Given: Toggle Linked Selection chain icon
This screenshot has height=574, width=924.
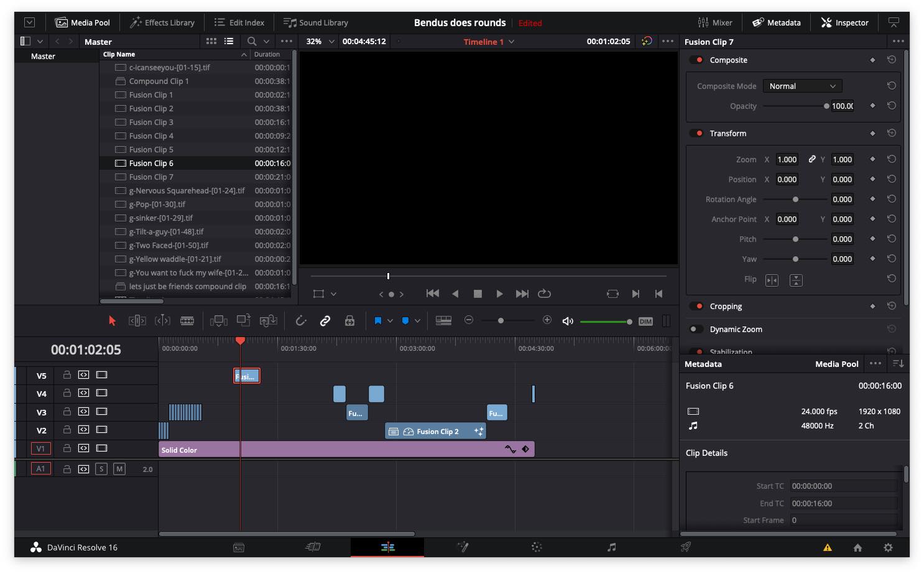Looking at the screenshot, I should point(325,321).
